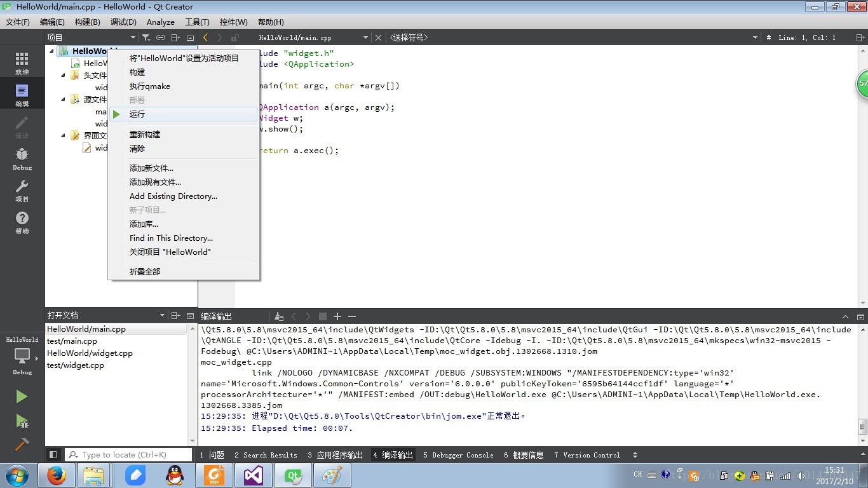
Task: Build the project with hammer icon
Action: pos(22,444)
